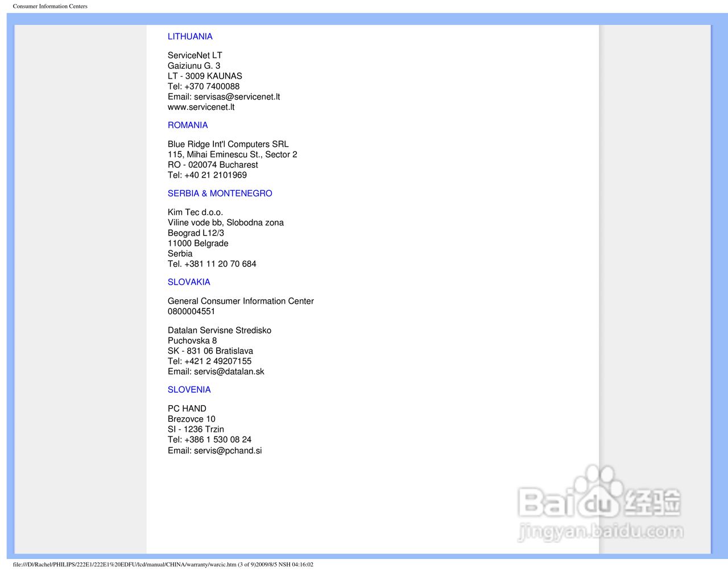Click the RO - 020074 Bucharest line
The image size is (728, 572).
(x=213, y=165)
